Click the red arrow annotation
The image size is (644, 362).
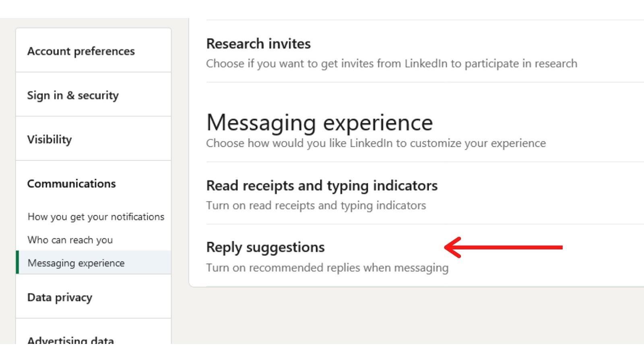[503, 247]
